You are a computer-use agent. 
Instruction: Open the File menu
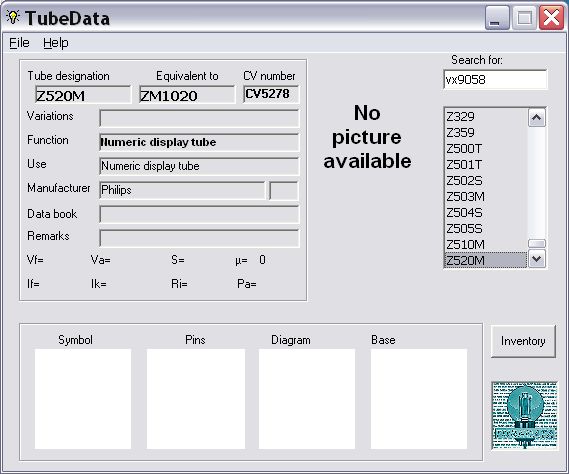[19, 43]
